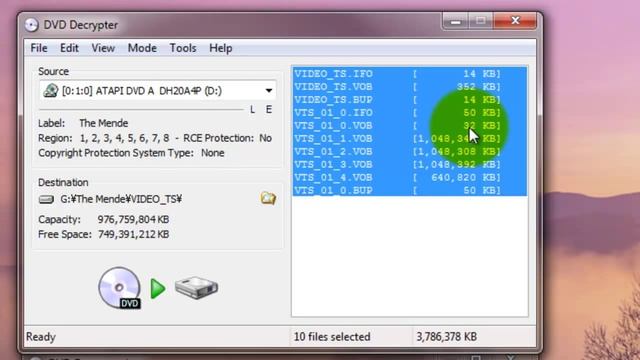Viewport: 640px width, 360px height.
Task: Select VTS_01_0.BUP in file list
Action: [409, 190]
